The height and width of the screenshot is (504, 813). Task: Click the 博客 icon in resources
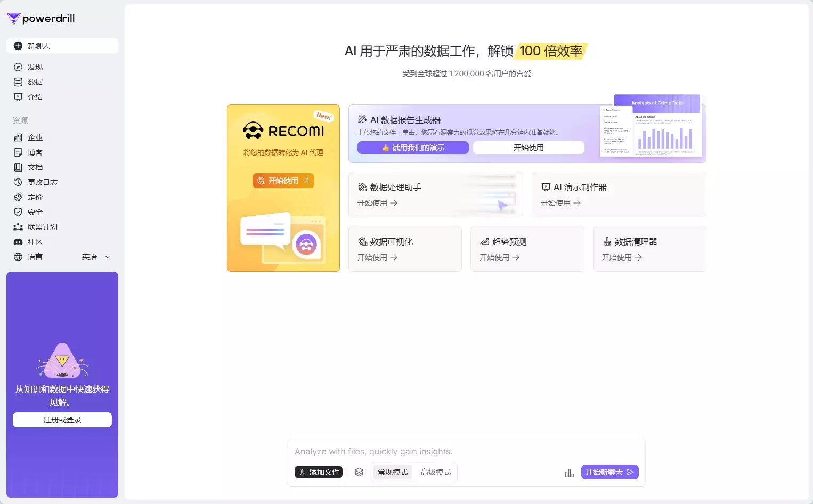(x=18, y=152)
